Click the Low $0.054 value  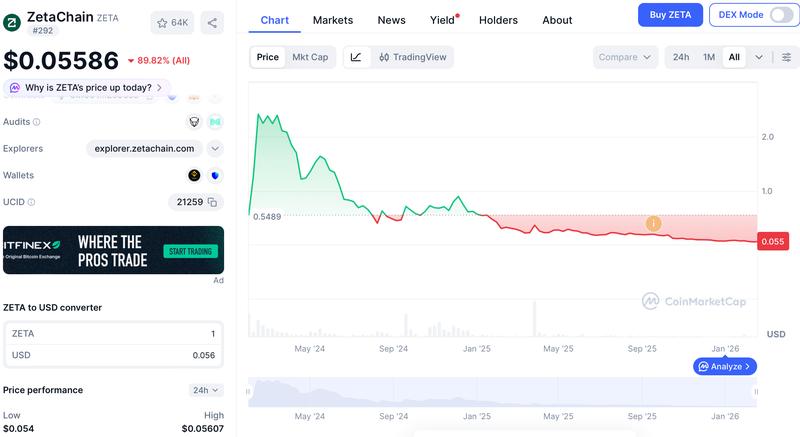point(18,428)
